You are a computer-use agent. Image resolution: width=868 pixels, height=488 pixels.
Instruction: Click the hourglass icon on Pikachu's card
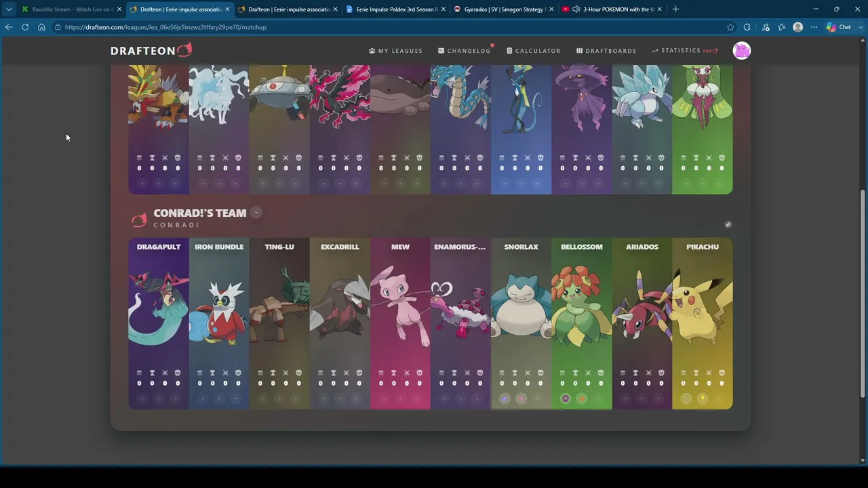(696, 373)
